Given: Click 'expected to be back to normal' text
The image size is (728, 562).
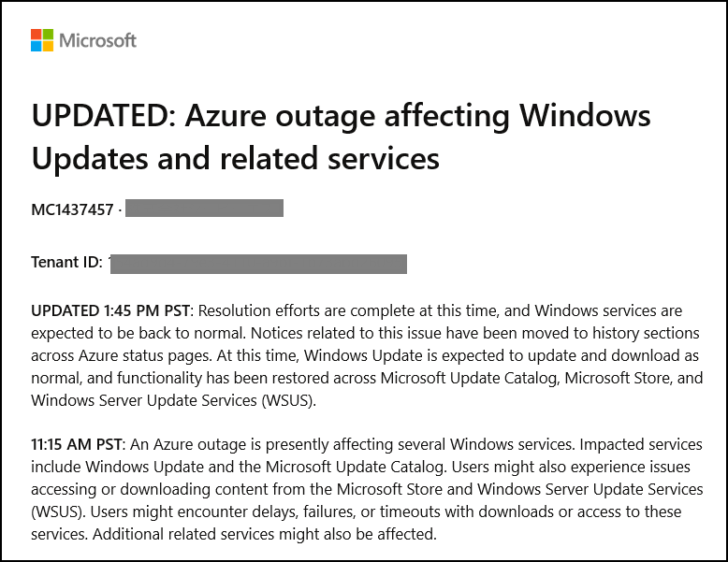Looking at the screenshot, I should coord(138,333).
